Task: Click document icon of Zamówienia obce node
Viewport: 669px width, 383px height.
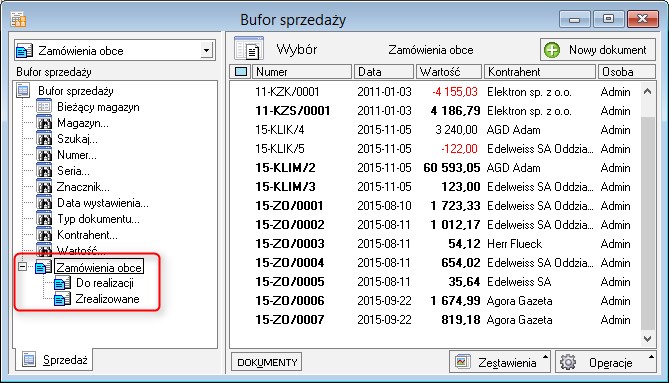Action: coord(44,267)
